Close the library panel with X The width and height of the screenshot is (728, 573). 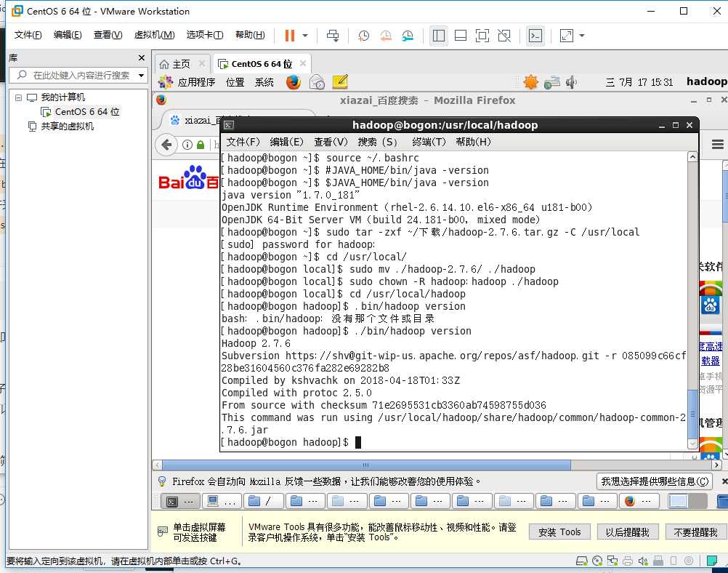tap(142, 57)
